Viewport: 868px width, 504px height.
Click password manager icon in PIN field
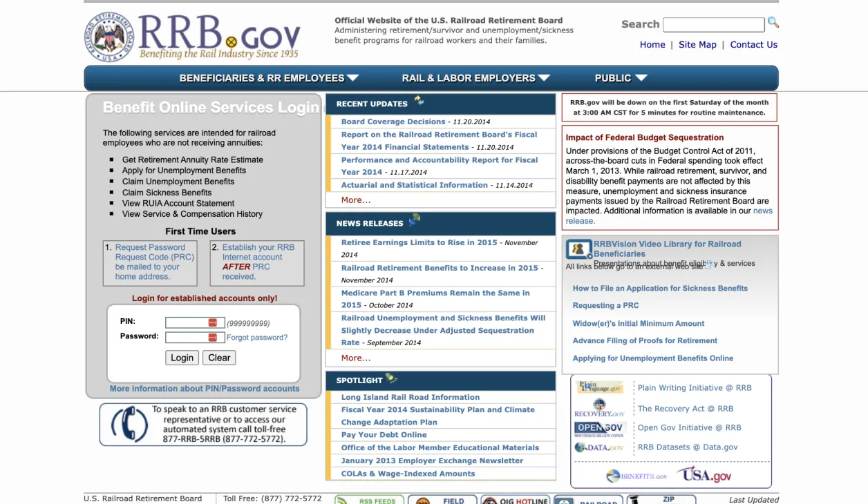point(212,322)
